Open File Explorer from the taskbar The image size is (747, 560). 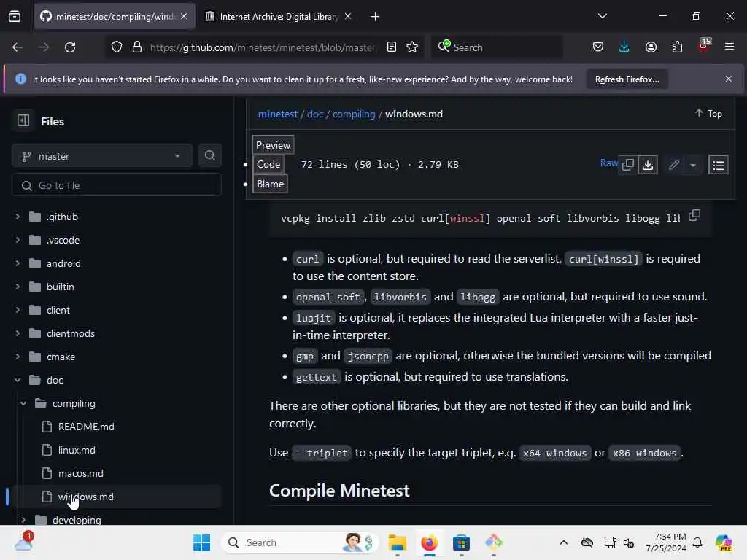397,542
